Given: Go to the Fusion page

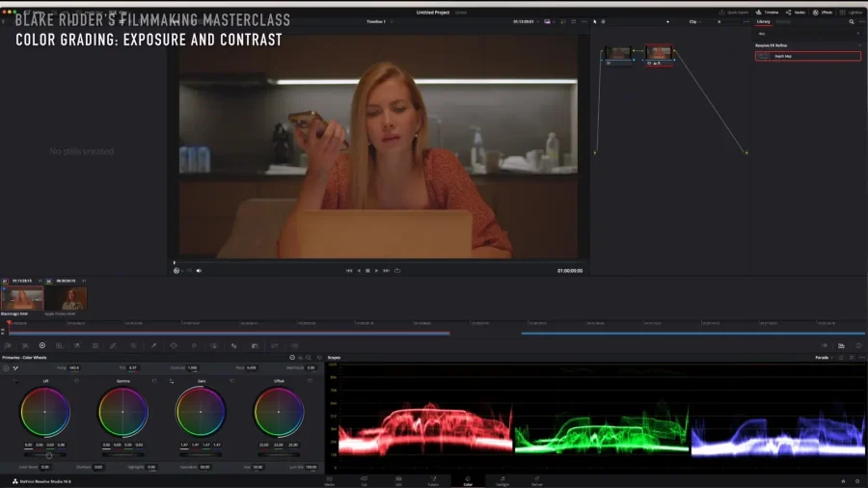Looking at the screenshot, I should tap(433, 481).
